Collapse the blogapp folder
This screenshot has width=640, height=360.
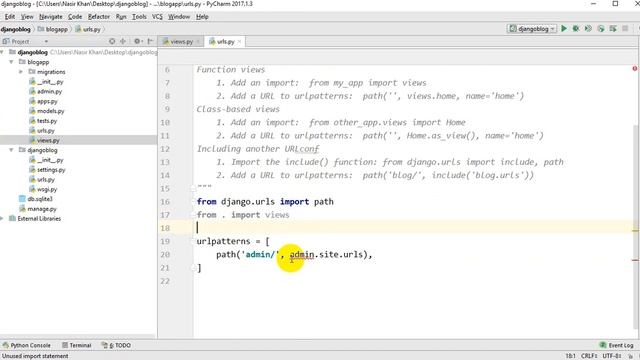tap(12, 62)
